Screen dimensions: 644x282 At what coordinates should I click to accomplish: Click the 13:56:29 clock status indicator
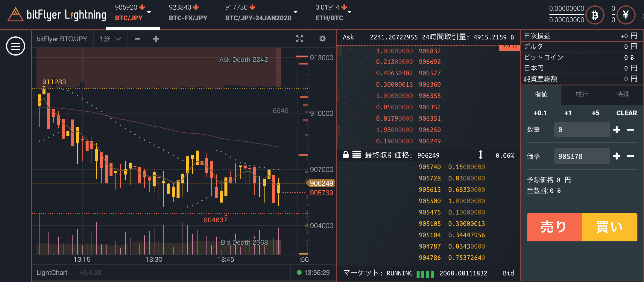(x=313, y=272)
